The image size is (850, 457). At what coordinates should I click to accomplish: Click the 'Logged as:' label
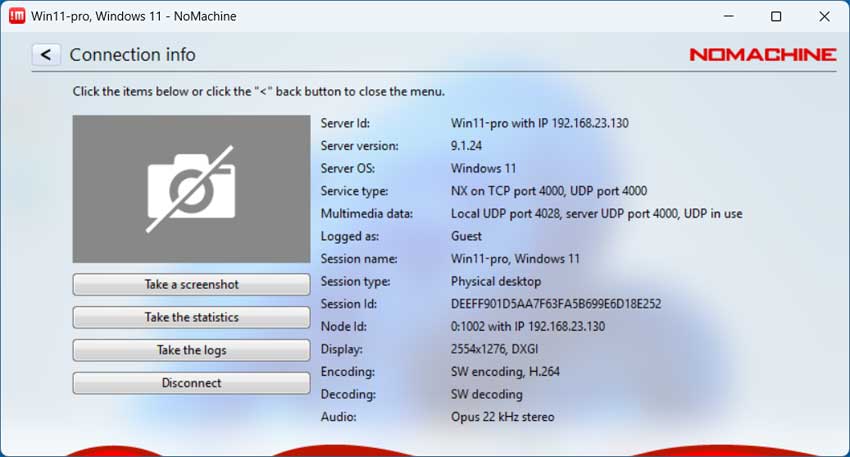coord(350,236)
